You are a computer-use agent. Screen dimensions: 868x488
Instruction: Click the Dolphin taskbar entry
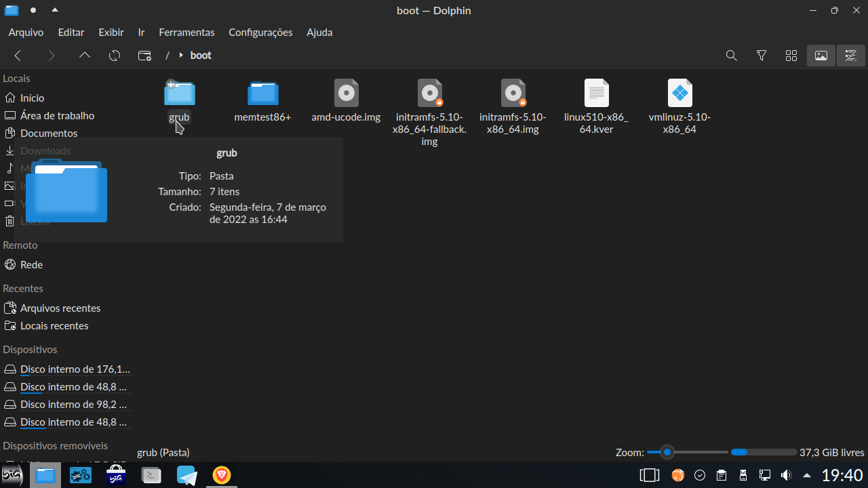(45, 475)
